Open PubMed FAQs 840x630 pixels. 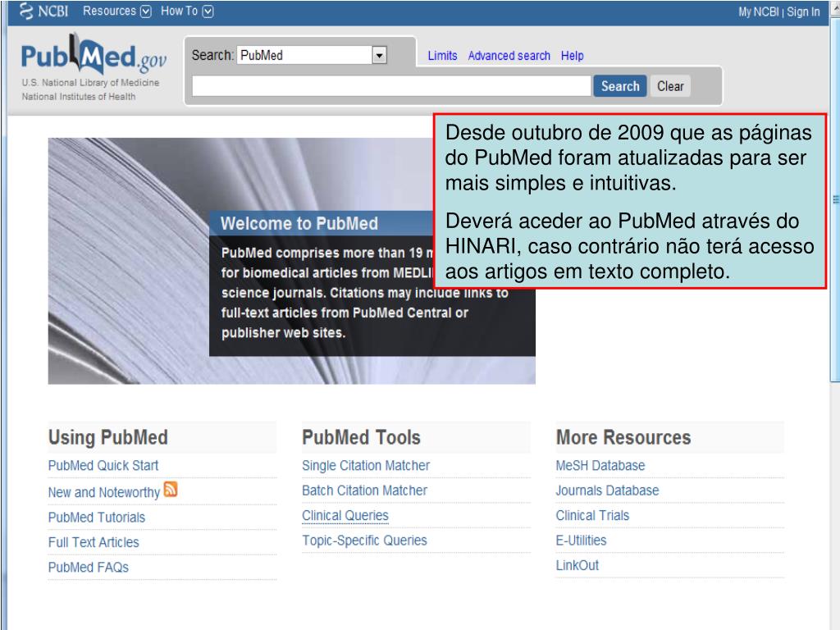[x=89, y=568]
